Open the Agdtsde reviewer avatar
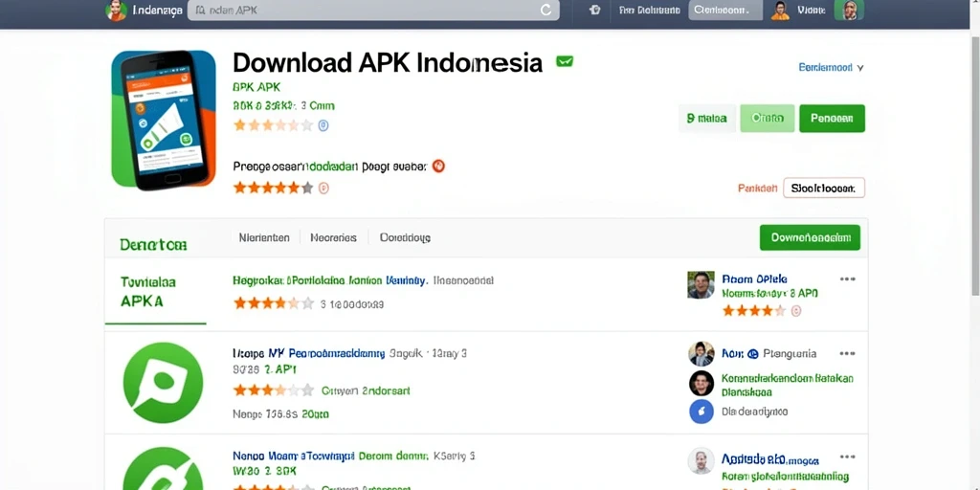The width and height of the screenshot is (980, 490). (x=702, y=460)
